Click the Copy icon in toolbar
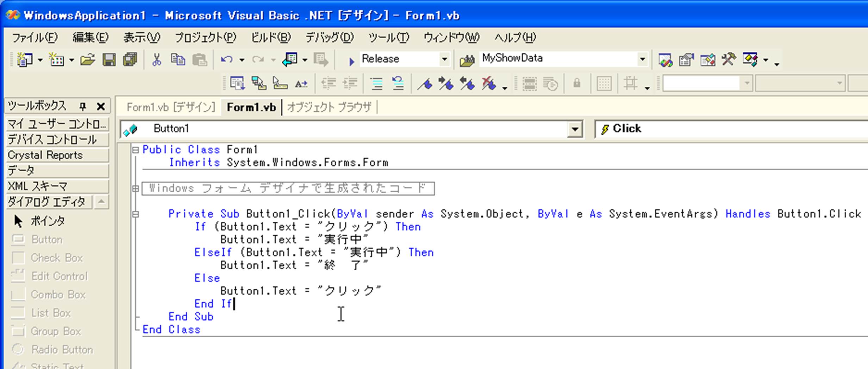This screenshot has width=868, height=369. (x=178, y=60)
